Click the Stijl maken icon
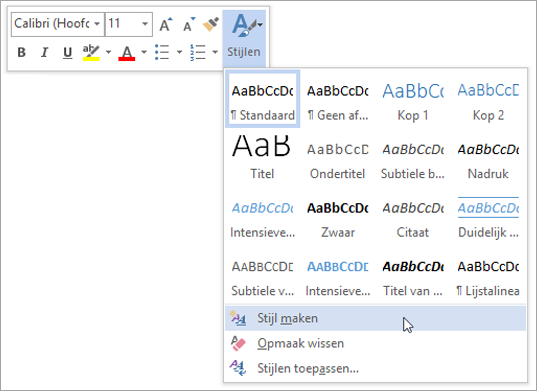Viewport: 537px width, 391px height. [x=238, y=318]
